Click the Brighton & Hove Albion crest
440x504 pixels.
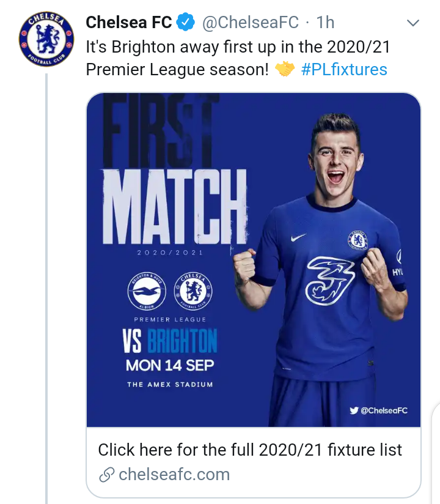coord(147,289)
